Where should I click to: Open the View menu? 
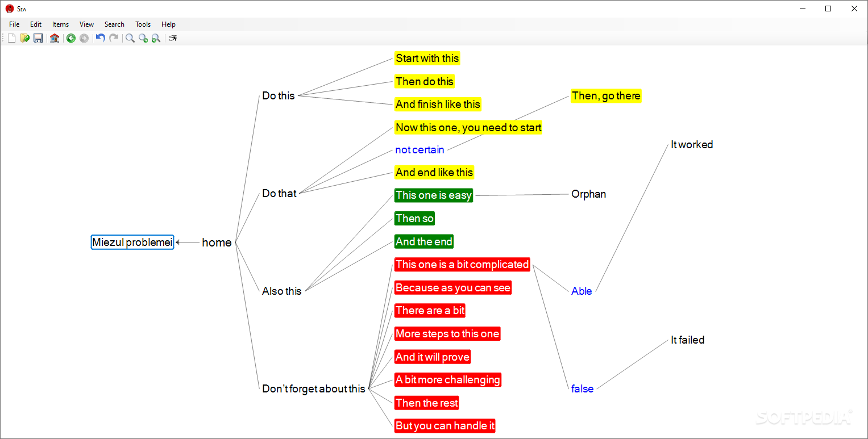pyautogui.click(x=86, y=24)
